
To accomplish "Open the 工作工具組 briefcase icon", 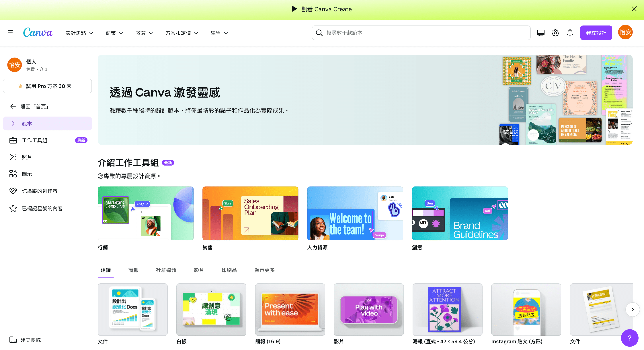I will coord(13,140).
